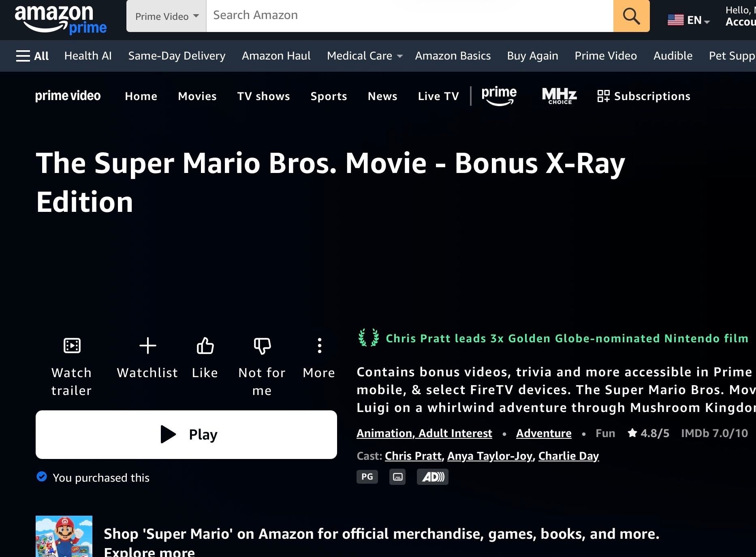
Task: Switch to the Live TV tab
Action: [x=438, y=96]
